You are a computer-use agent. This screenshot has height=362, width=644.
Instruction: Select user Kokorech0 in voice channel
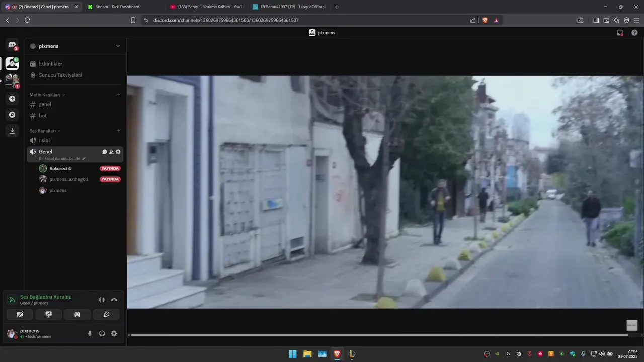[x=60, y=168]
